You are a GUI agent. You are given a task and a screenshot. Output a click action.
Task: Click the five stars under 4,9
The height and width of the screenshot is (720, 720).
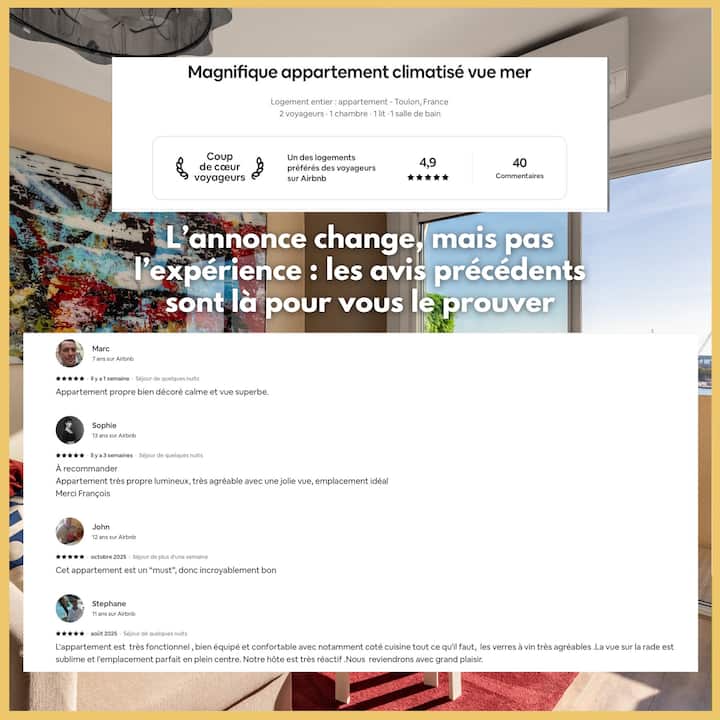coord(428,177)
